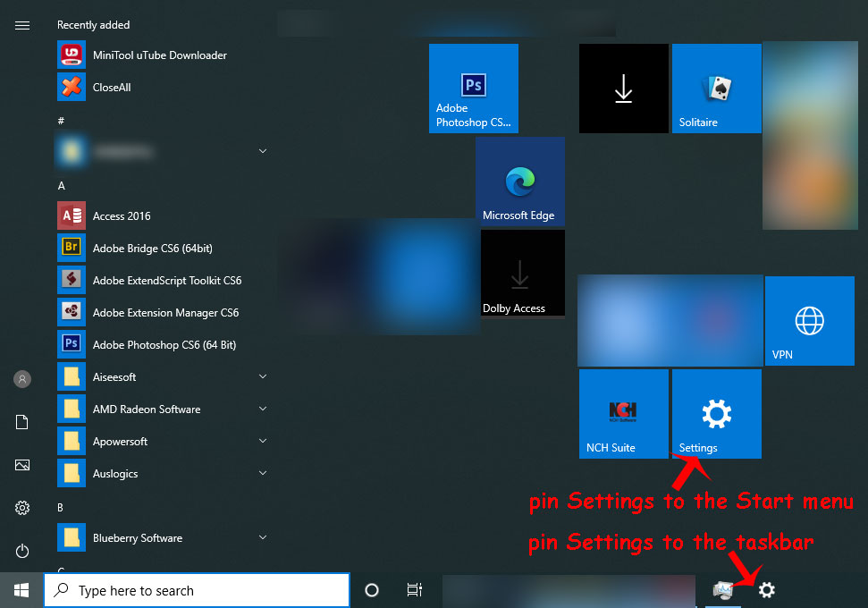Start NCH Suite from its tile
Image resolution: width=868 pixels, height=608 pixels.
[x=623, y=413]
